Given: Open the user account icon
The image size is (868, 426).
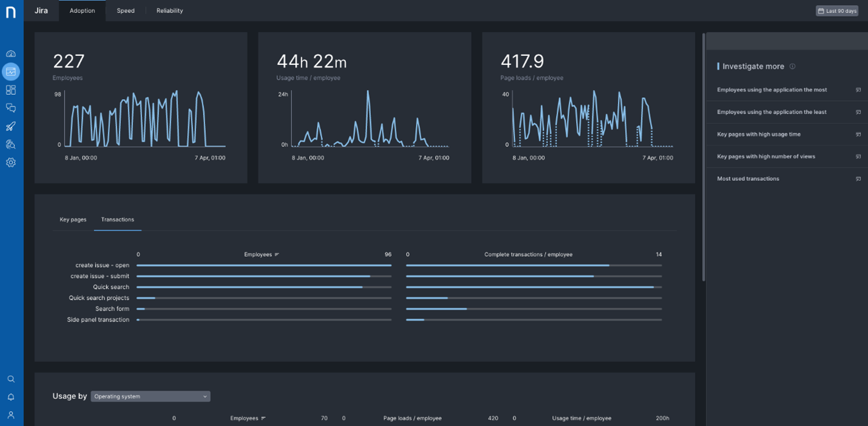Looking at the screenshot, I should coord(11,415).
